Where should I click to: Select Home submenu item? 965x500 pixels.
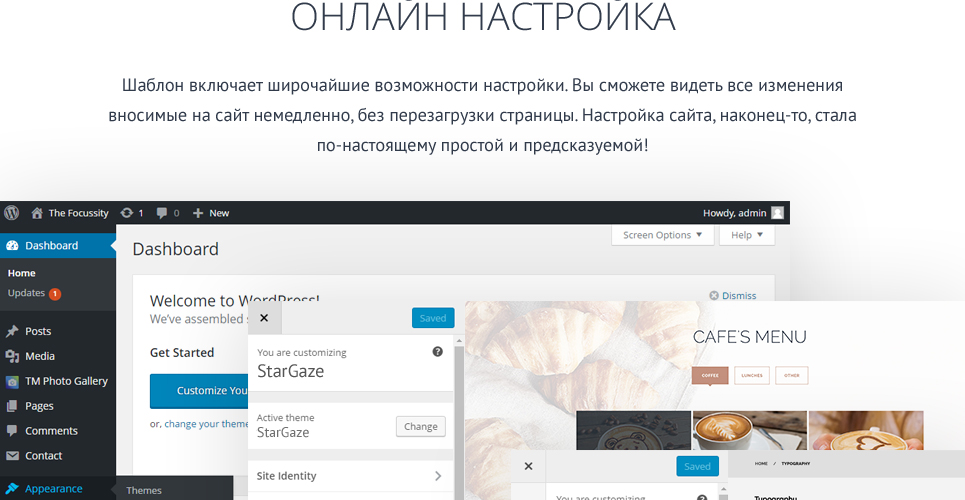coord(22,273)
